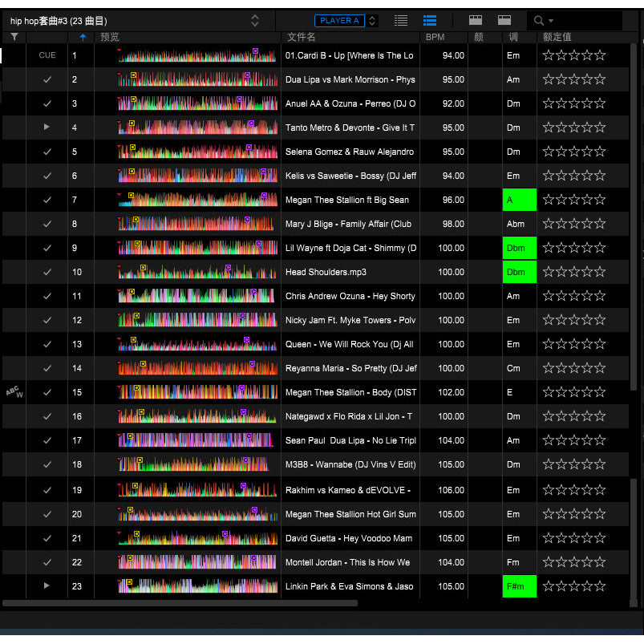The image size is (644, 644).
Task: Toggle checkmark for track 5
Action: (47, 152)
